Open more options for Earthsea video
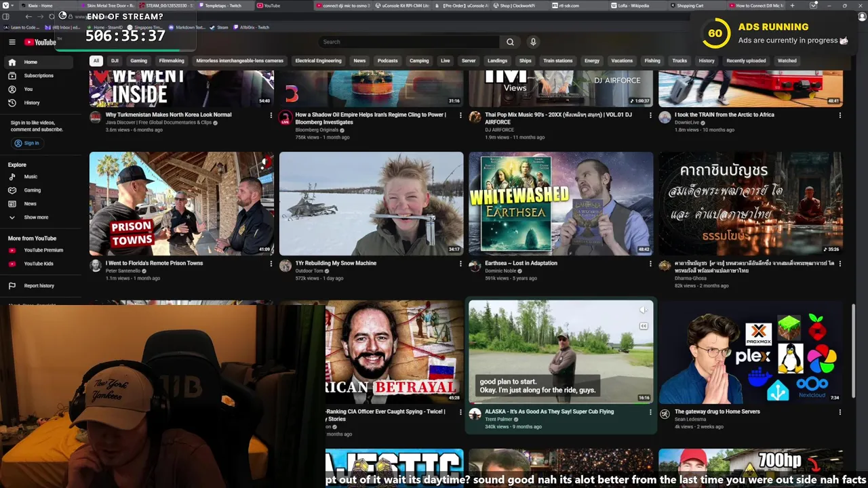 coord(650,264)
